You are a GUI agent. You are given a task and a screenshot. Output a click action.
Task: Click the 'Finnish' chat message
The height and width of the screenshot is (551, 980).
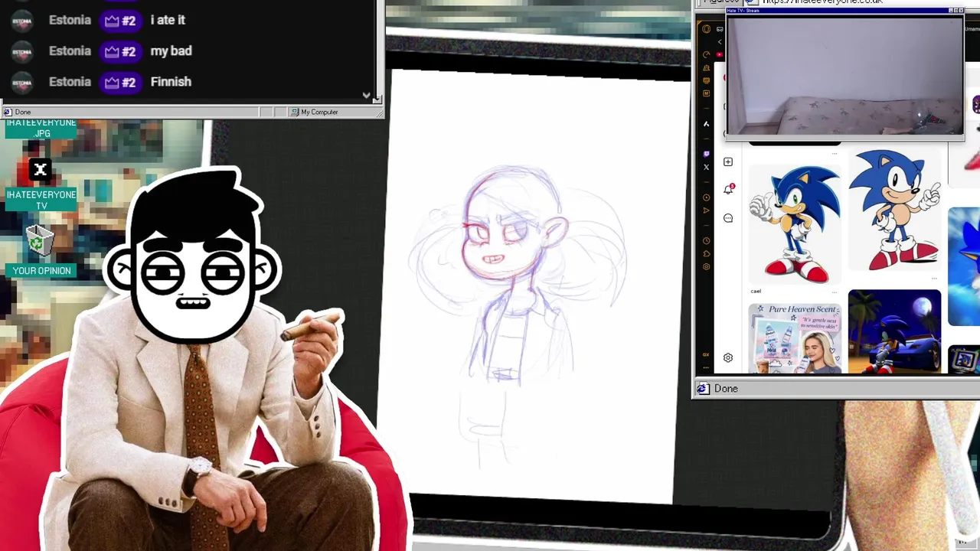coord(171,81)
